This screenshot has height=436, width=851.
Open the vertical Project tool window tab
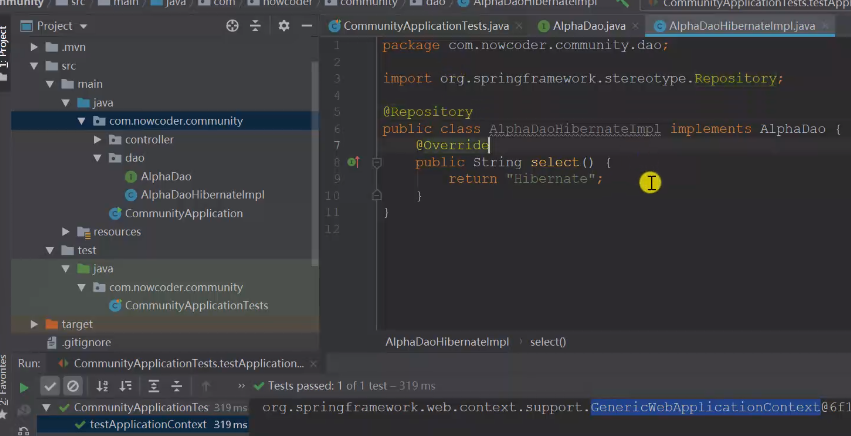4,53
